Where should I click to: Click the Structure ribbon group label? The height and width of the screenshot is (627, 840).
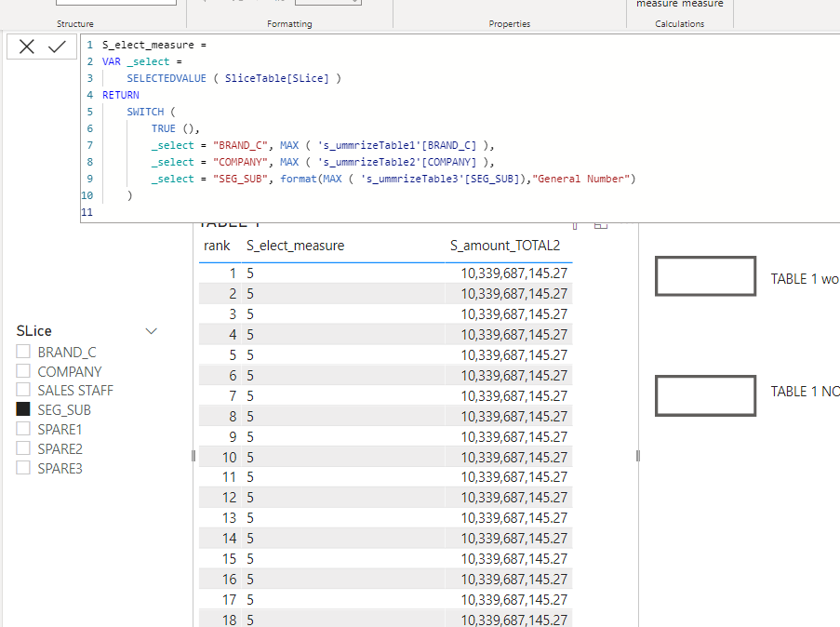[x=75, y=23]
